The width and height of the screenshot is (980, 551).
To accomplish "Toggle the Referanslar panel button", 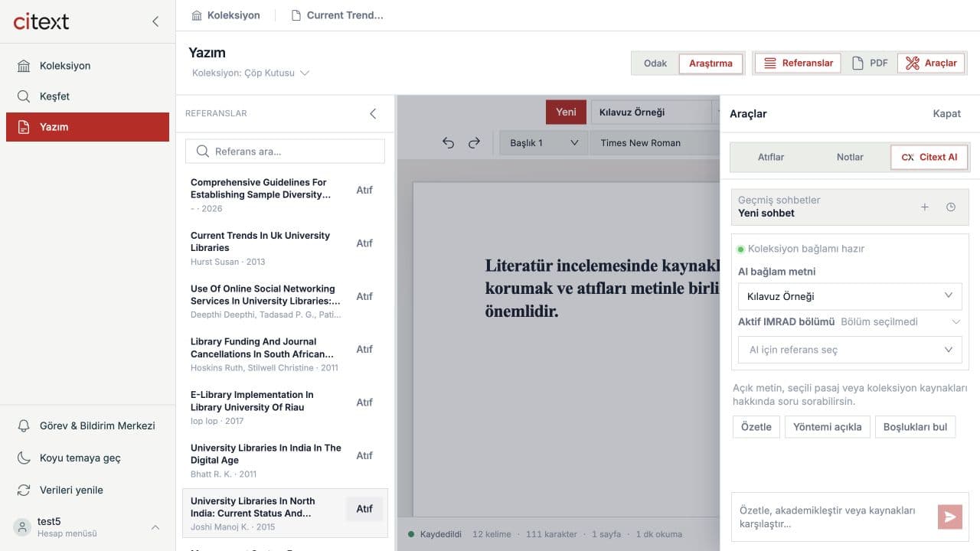I will click(799, 64).
